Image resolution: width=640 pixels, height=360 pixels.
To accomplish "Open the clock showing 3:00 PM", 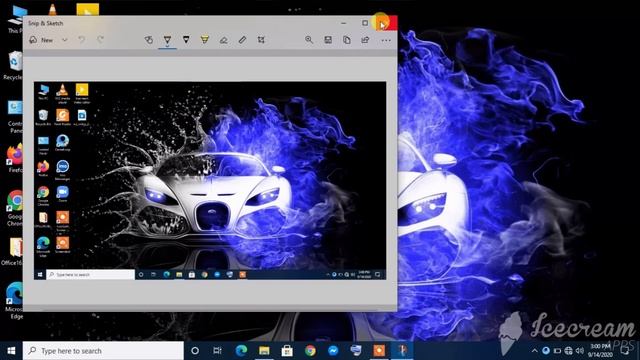I will 600,351.
